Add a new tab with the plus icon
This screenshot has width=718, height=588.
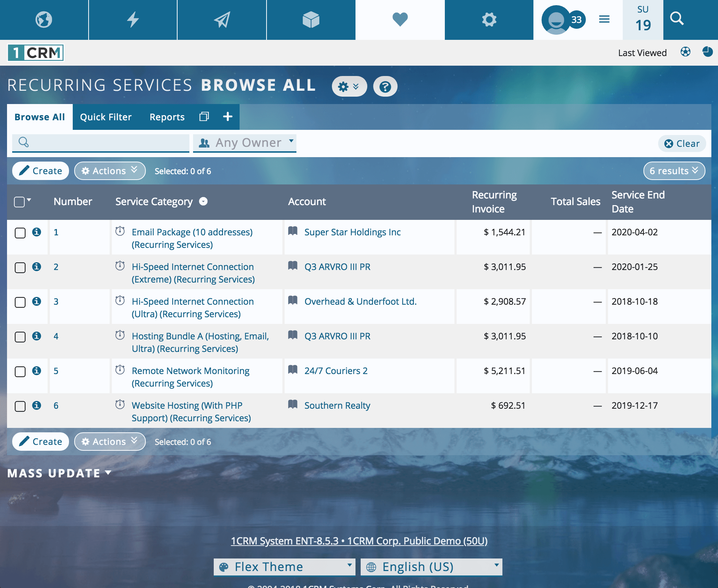[x=228, y=117]
